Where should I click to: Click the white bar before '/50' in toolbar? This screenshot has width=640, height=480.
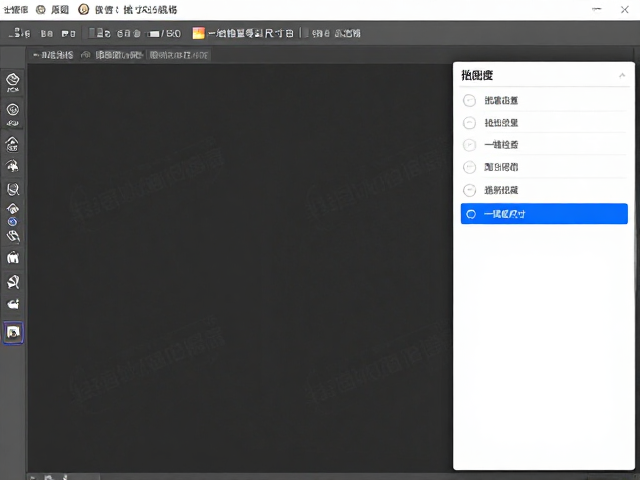[x=153, y=34]
